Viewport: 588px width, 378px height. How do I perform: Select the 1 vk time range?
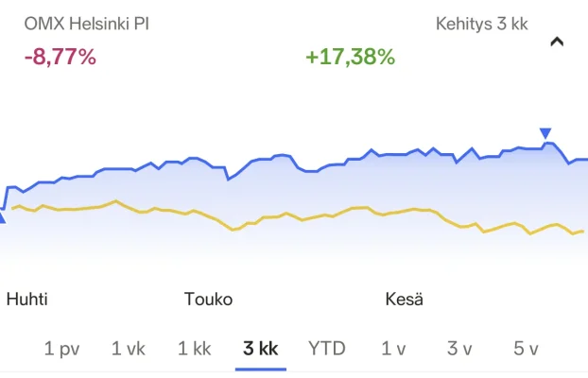129,349
